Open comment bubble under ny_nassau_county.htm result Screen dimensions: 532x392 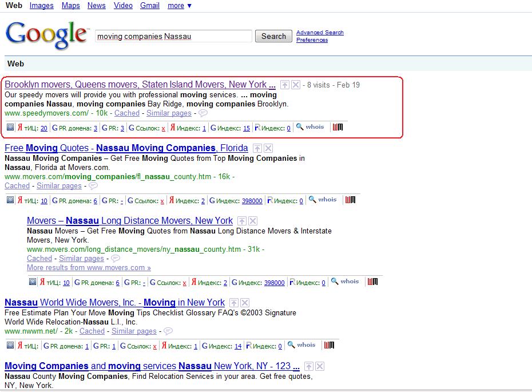click(x=116, y=258)
